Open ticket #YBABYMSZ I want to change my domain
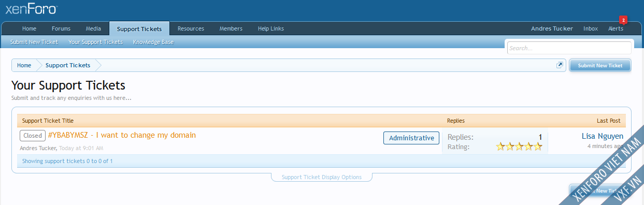 122,135
